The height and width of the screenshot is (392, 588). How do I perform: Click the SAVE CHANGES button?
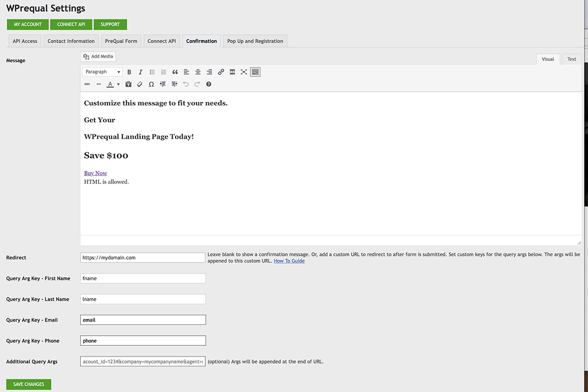28,384
